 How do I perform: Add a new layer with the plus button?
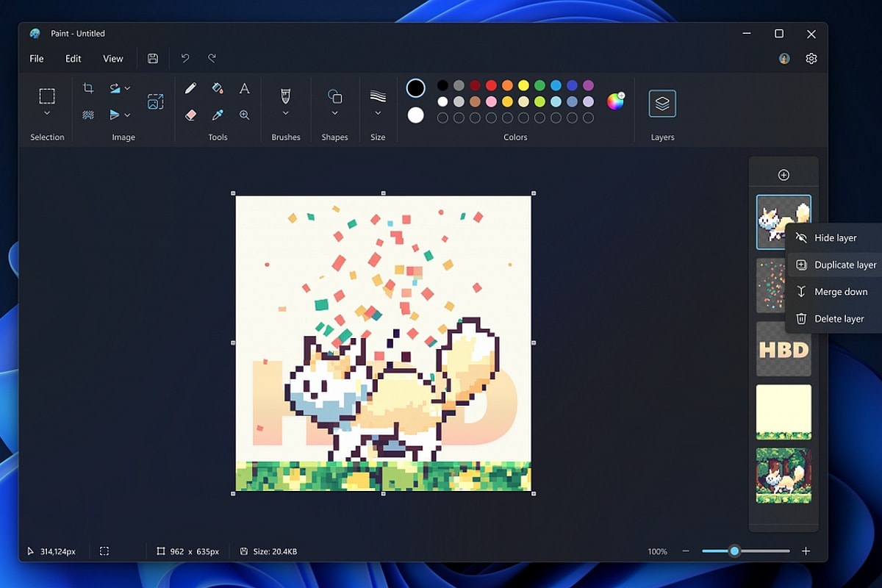coord(784,174)
